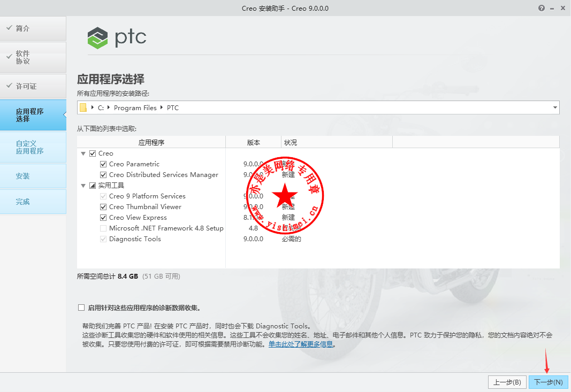The height and width of the screenshot is (392, 571).
Task: Select the Creo View Express row label
Action: tap(138, 218)
